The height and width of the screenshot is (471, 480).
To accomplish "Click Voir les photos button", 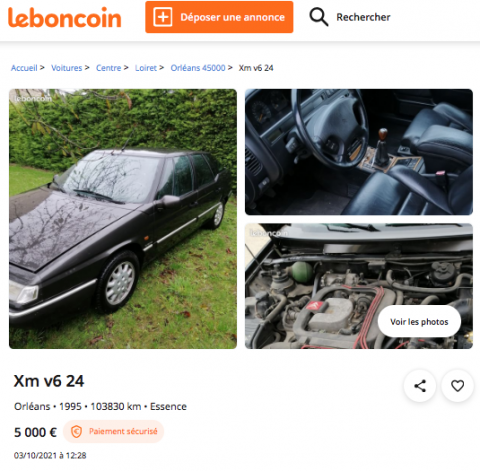I will (419, 322).
